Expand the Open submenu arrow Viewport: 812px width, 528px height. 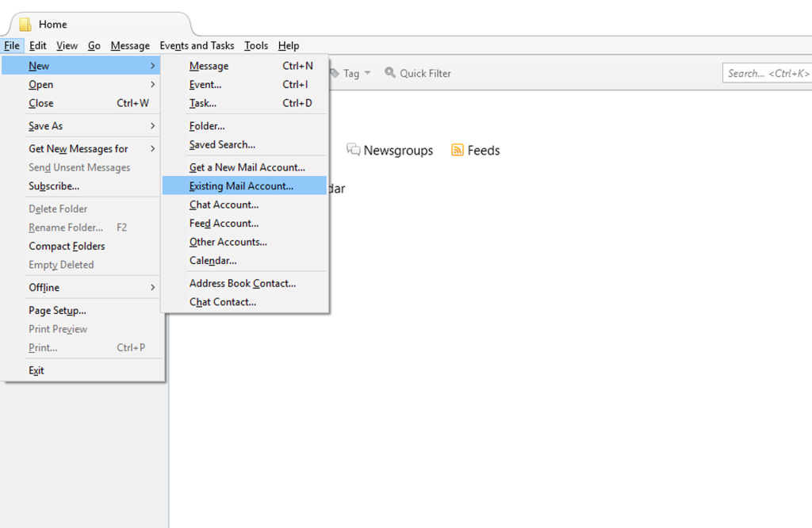[x=153, y=84]
